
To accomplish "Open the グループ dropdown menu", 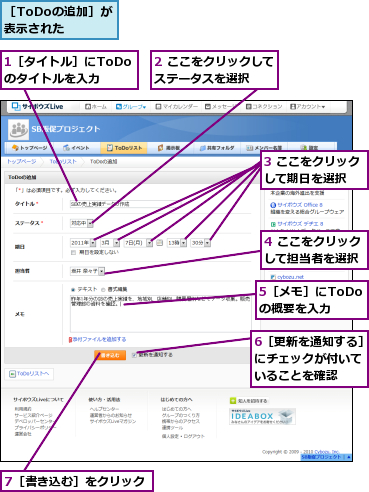I will [131, 107].
